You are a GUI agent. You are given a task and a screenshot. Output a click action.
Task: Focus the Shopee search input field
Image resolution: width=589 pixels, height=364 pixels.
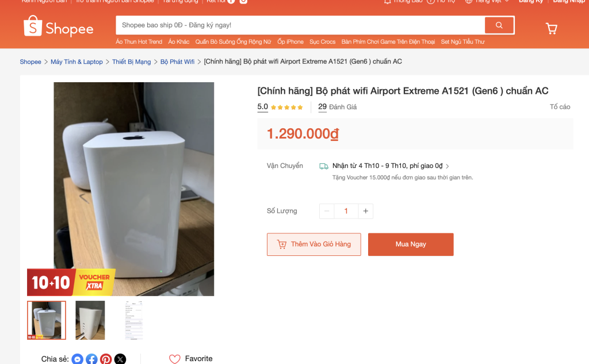pos(299,25)
